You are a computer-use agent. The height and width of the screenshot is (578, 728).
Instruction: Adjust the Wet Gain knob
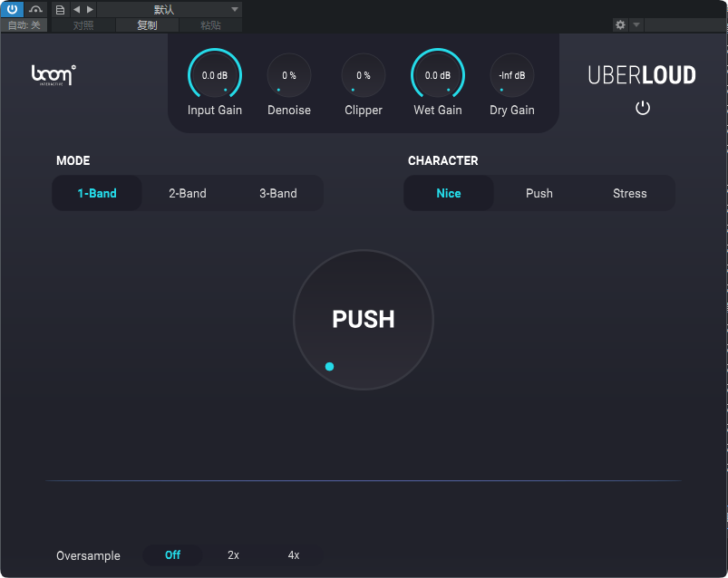(x=438, y=75)
